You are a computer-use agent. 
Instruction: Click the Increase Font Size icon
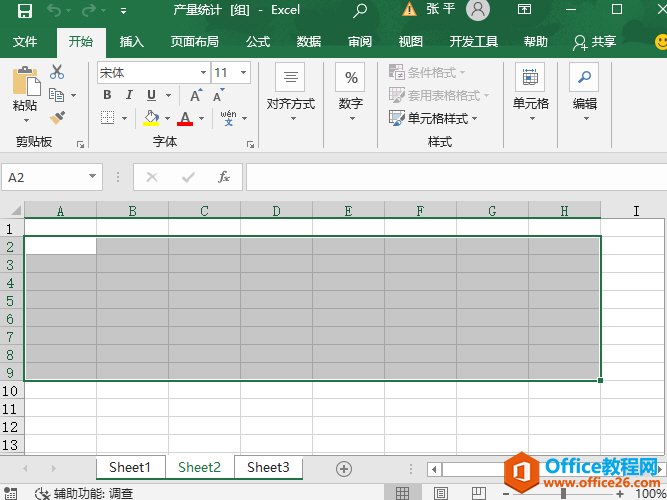pos(196,95)
